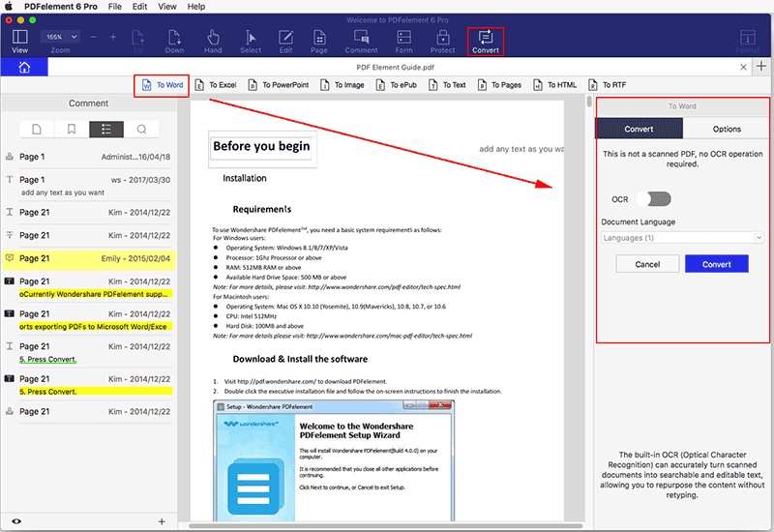The image size is (774, 532).
Task: Select the Hand tool
Action: [213, 42]
